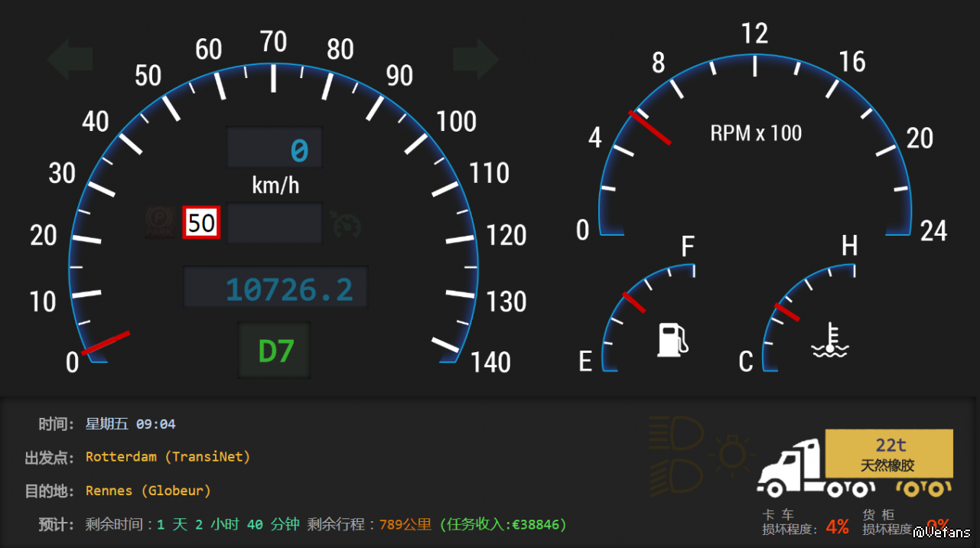The image size is (980, 548).
Task: Click the Rennes (Globeur) destination text
Action: click(x=148, y=491)
